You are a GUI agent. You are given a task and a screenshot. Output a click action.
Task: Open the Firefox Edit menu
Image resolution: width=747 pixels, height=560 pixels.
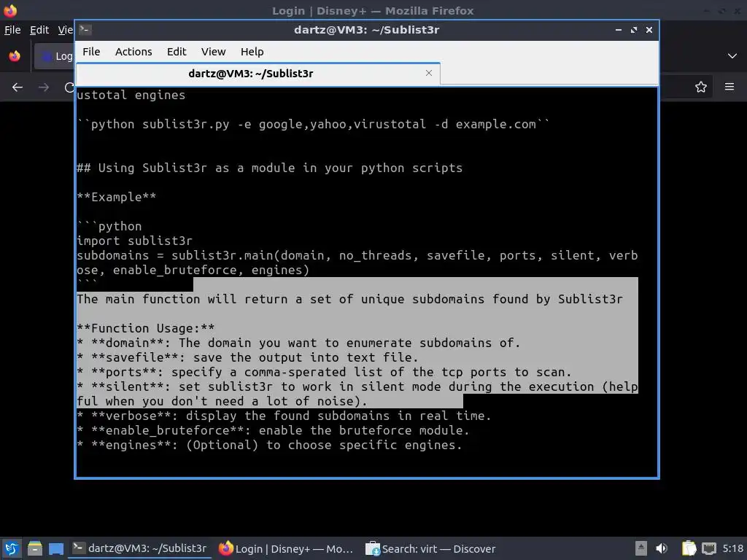pos(39,30)
